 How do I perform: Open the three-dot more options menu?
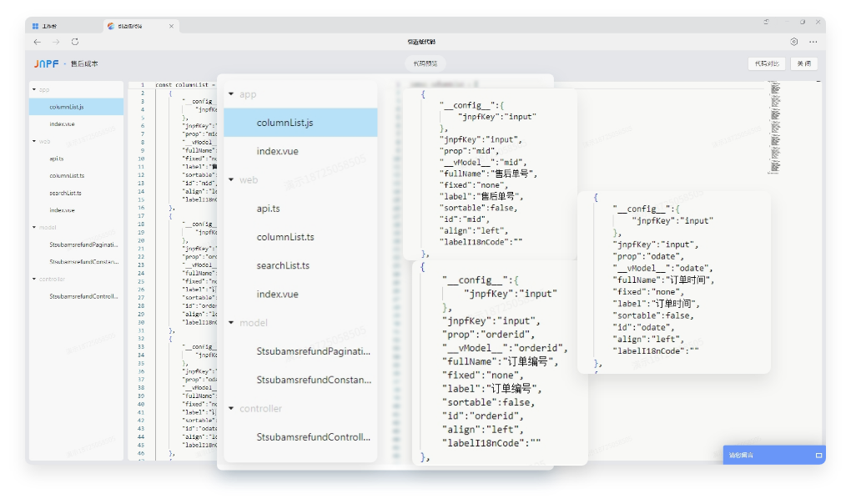click(813, 42)
